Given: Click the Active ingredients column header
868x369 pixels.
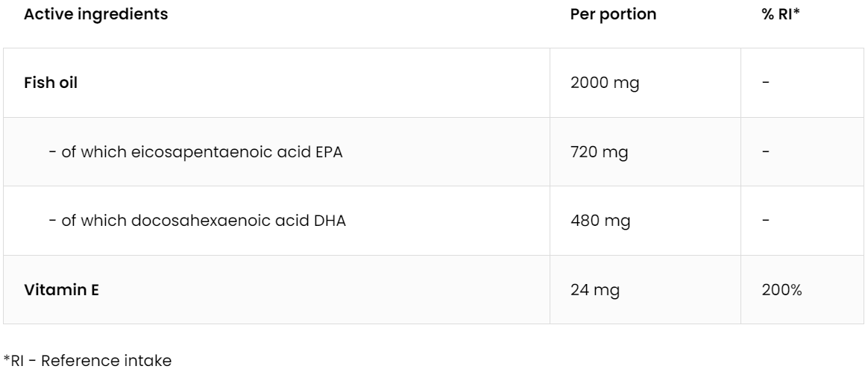Looking at the screenshot, I should pos(96,15).
